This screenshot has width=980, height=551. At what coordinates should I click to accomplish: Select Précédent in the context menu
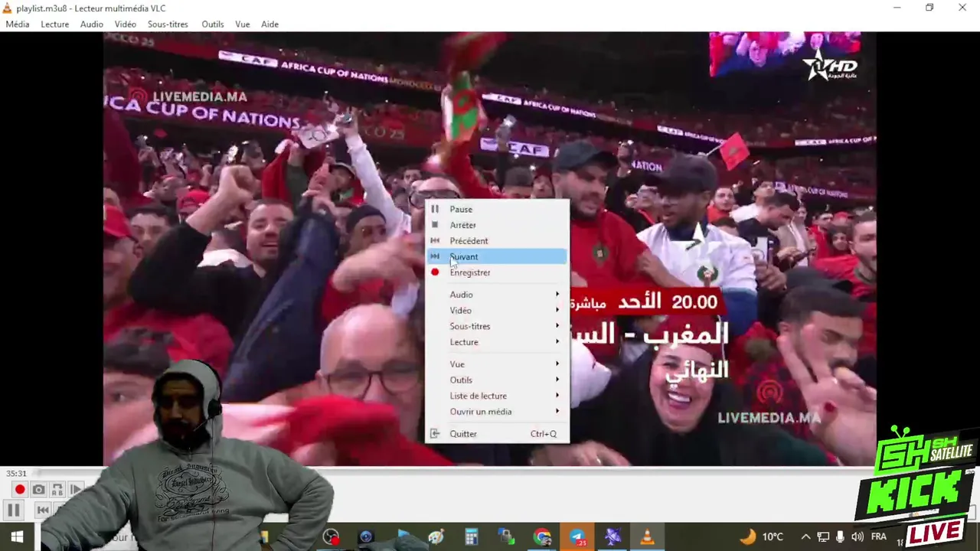(x=497, y=240)
